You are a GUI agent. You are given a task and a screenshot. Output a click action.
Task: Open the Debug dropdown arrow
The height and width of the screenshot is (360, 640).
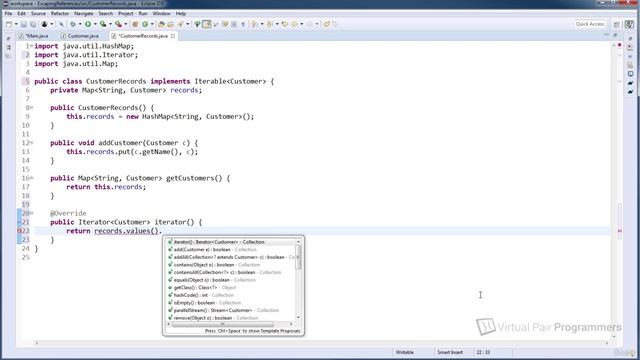point(80,24)
